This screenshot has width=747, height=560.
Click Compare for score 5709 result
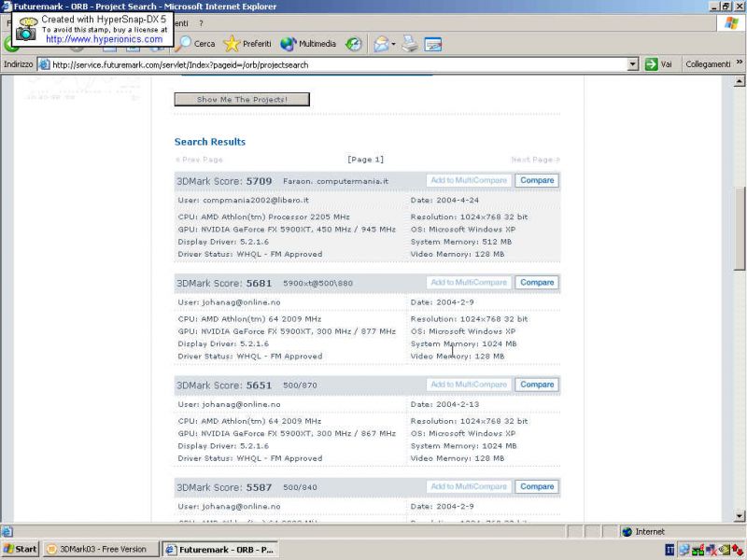pyautogui.click(x=537, y=180)
